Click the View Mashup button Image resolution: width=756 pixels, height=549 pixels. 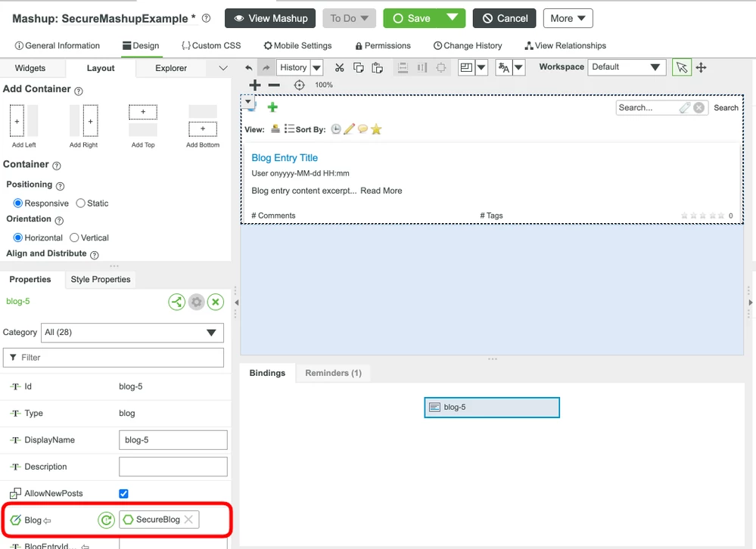coord(270,18)
